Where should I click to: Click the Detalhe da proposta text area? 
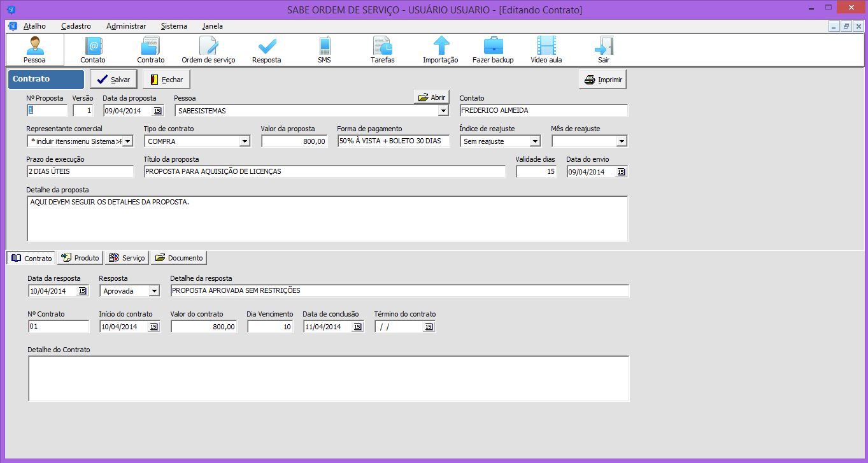tap(327, 219)
